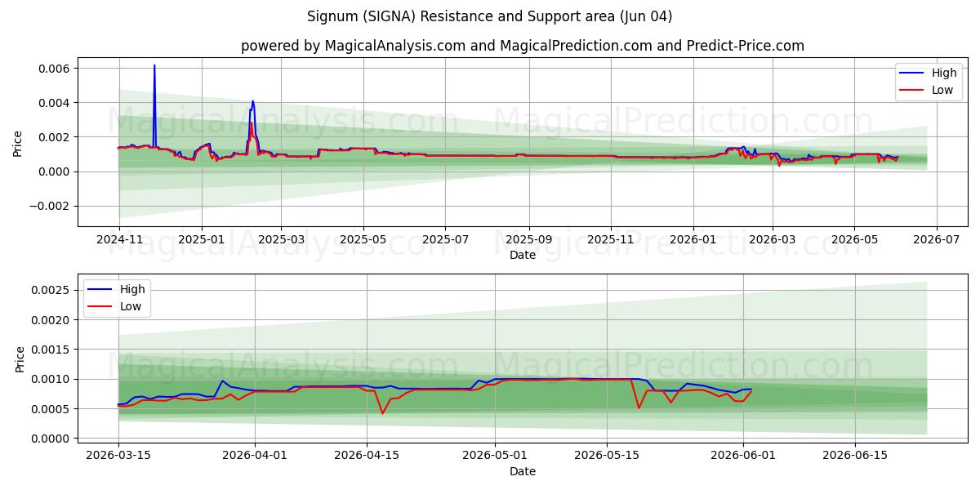Click the 2026-07 date tick label

point(936,240)
